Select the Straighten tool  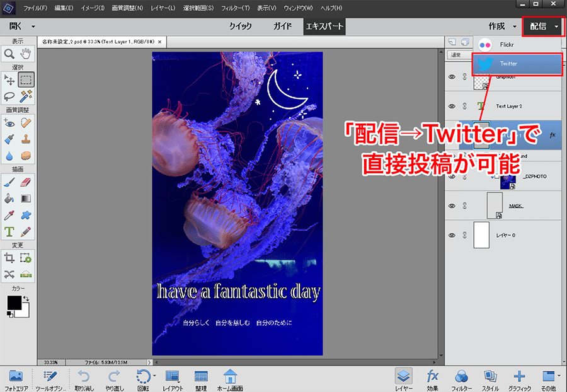point(26,275)
